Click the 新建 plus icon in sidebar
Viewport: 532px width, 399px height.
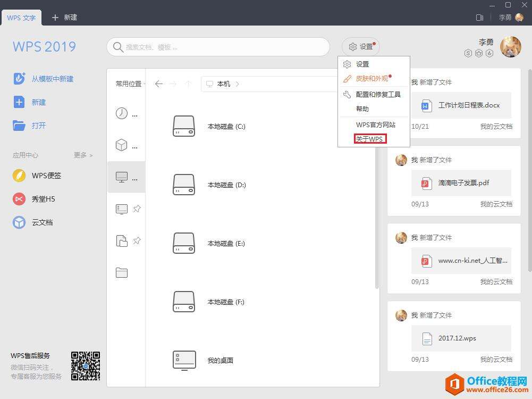(19, 102)
